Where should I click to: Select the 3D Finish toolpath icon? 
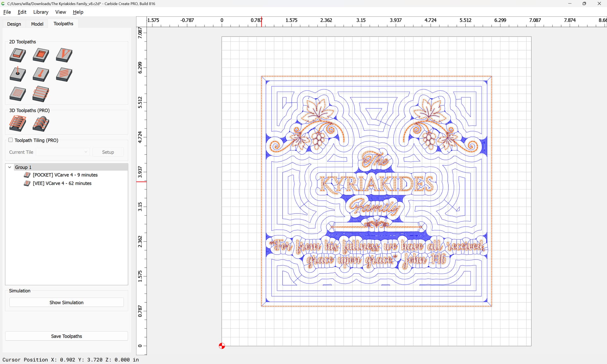pyautogui.click(x=41, y=124)
